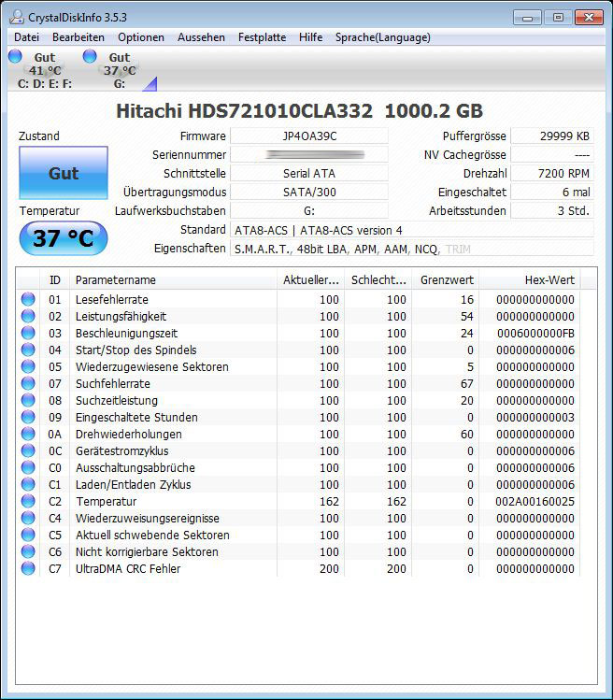Viewport: 613px width, 700px height.
Task: Click the Grenzwert column header
Action: [x=446, y=280]
